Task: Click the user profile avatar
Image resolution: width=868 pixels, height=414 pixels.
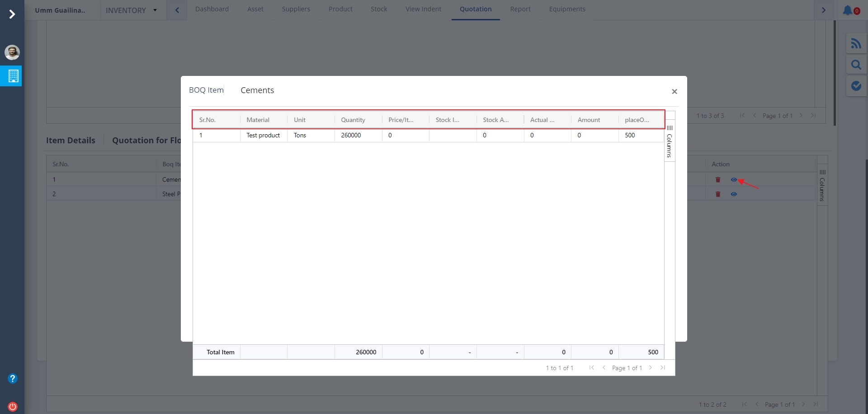Action: pos(12,52)
